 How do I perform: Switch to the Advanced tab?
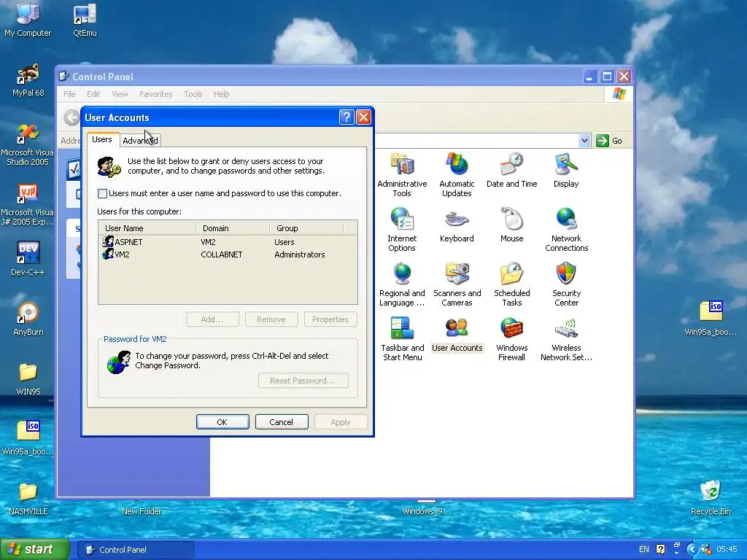(x=140, y=141)
